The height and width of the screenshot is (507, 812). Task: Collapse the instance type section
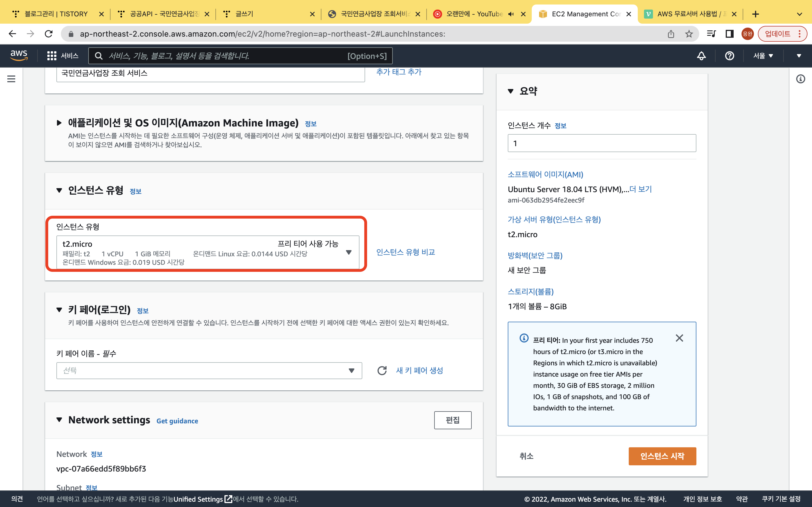click(59, 190)
